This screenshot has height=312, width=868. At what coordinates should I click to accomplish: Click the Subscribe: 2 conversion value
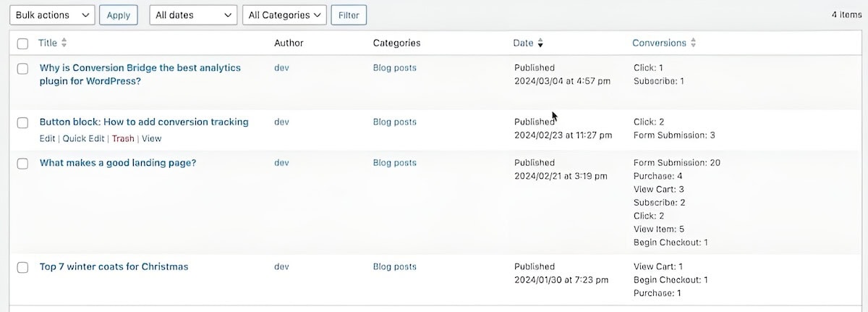click(659, 203)
